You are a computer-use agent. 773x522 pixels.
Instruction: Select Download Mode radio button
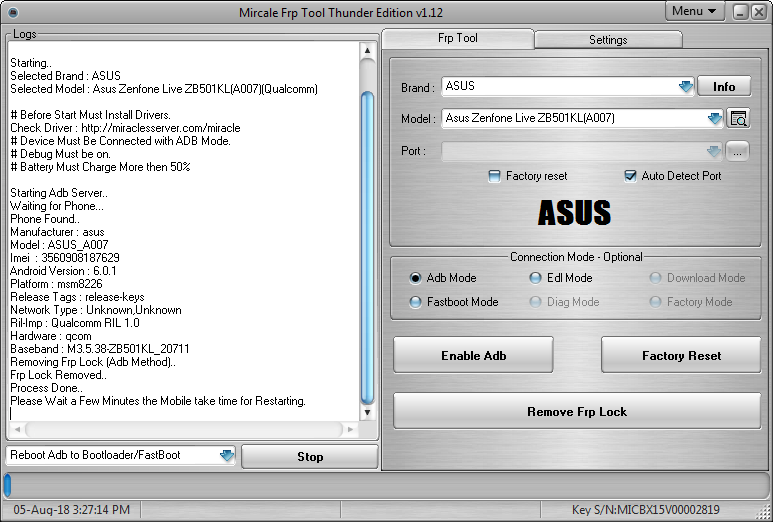coord(655,278)
